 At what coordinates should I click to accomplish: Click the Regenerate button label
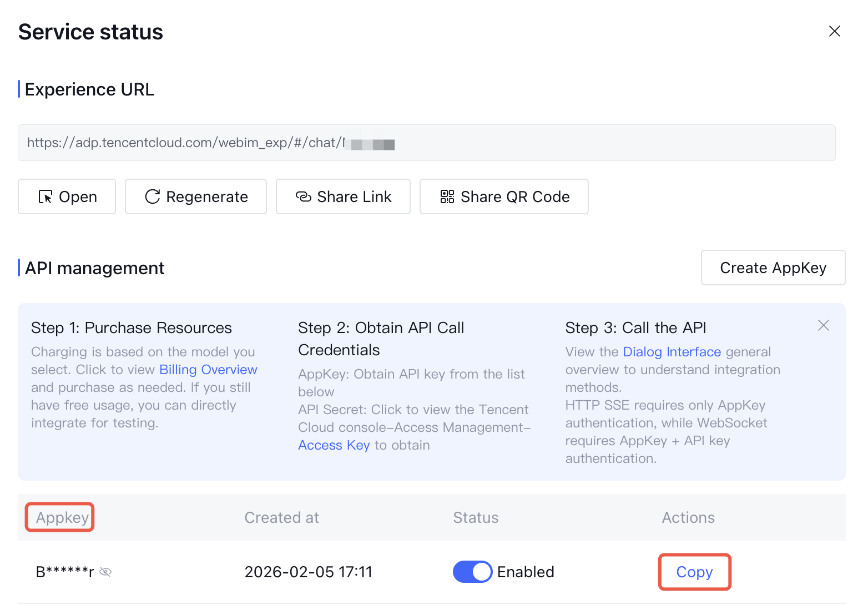click(x=207, y=196)
